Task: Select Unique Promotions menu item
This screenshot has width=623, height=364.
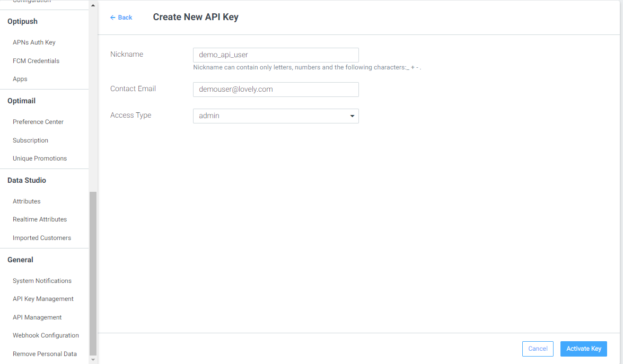Action: click(40, 158)
